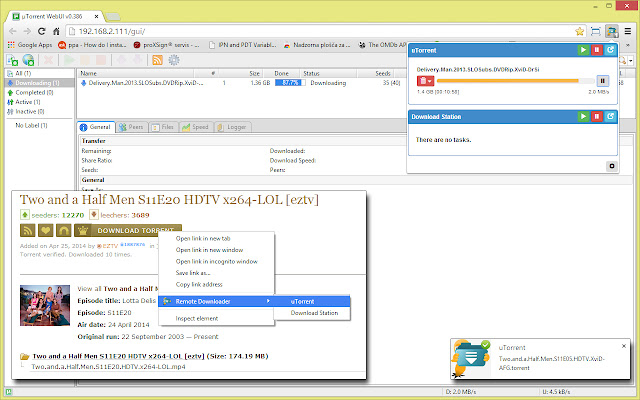Sort by the Size column header
Screen dimensions: 640x400
[x=241, y=73]
